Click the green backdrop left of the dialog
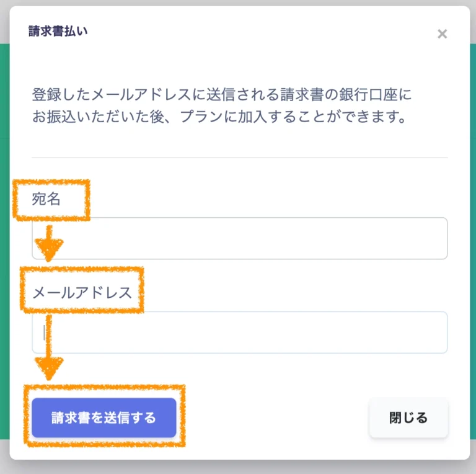Viewport: 476px width, 474px height. [4, 248]
